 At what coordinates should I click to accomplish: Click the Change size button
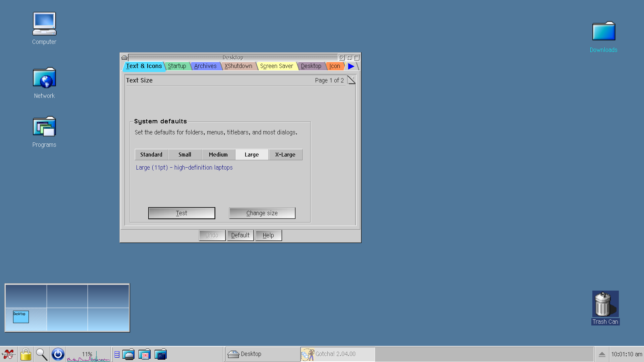coord(262,213)
